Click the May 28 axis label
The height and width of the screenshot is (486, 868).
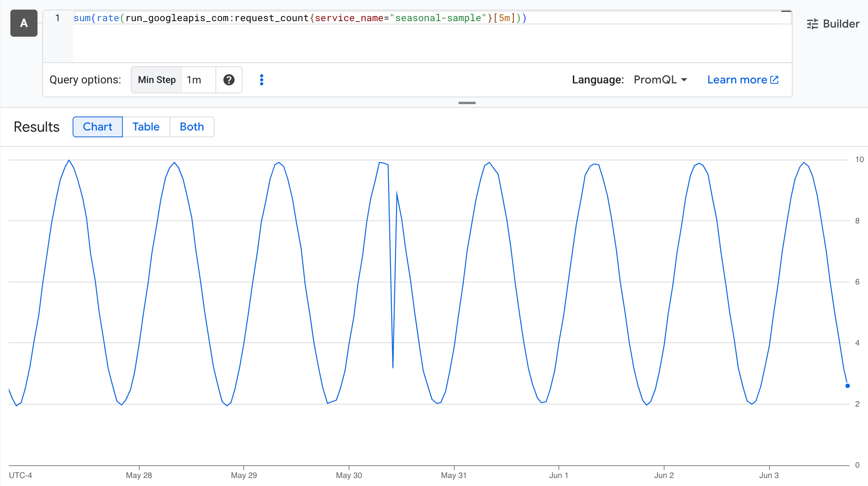pyautogui.click(x=139, y=475)
